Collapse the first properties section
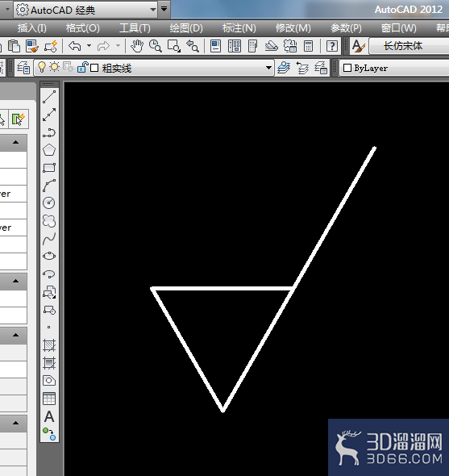449x476 pixels. click(16, 142)
